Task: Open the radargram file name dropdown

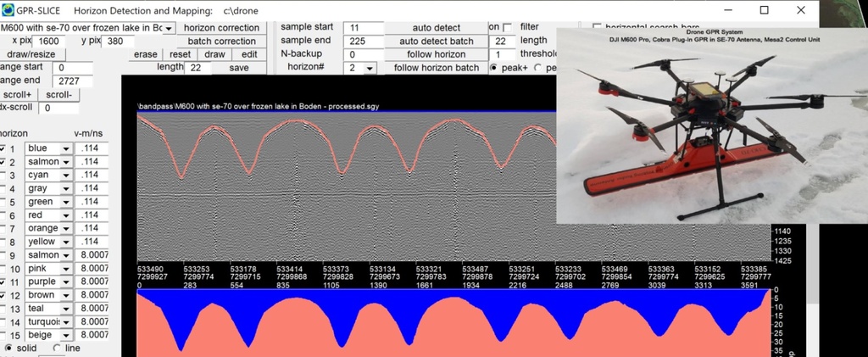Action: pyautogui.click(x=169, y=28)
